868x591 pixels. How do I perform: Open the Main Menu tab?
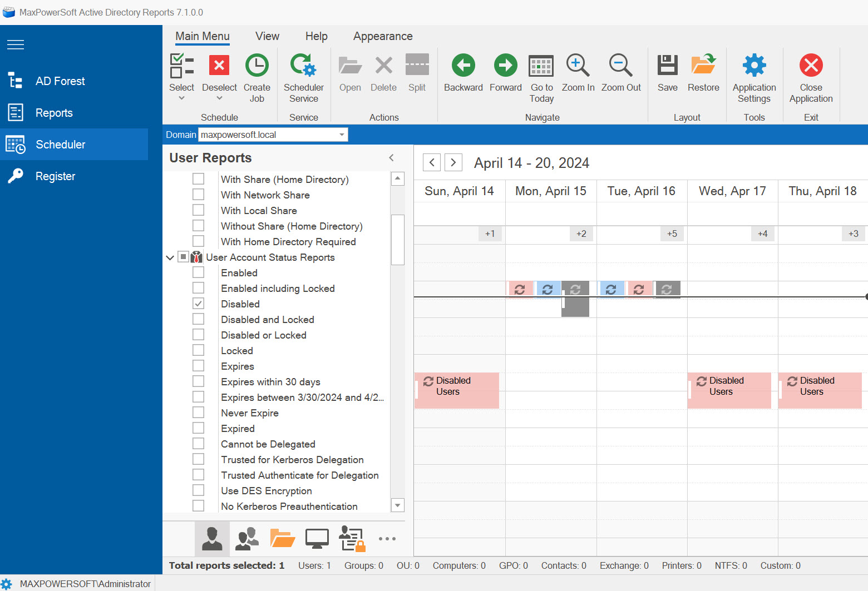(203, 36)
